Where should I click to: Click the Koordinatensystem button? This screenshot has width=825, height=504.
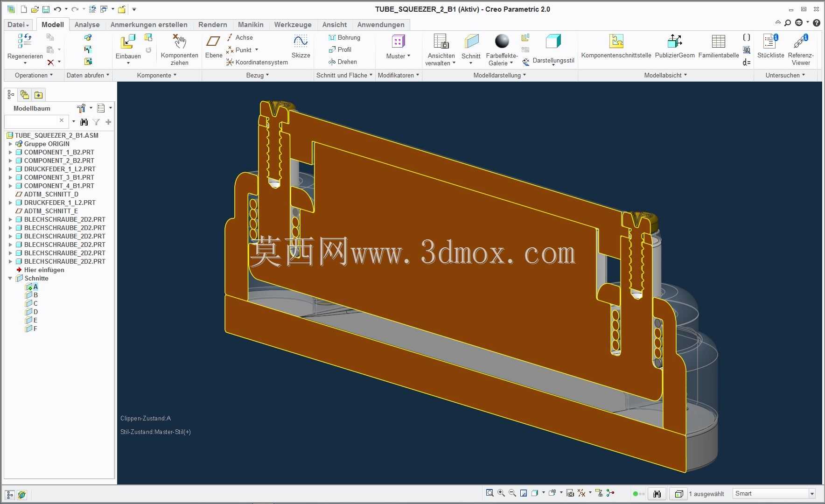pos(257,62)
